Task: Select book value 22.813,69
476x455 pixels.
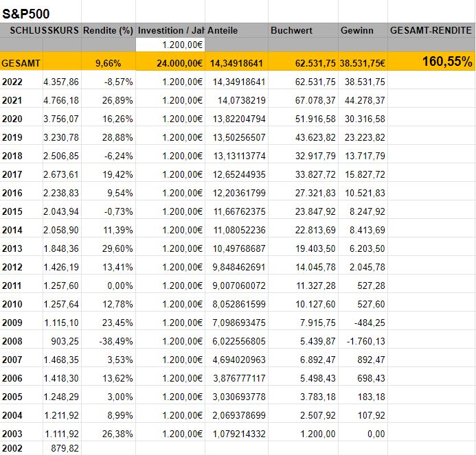Action: 315,230
